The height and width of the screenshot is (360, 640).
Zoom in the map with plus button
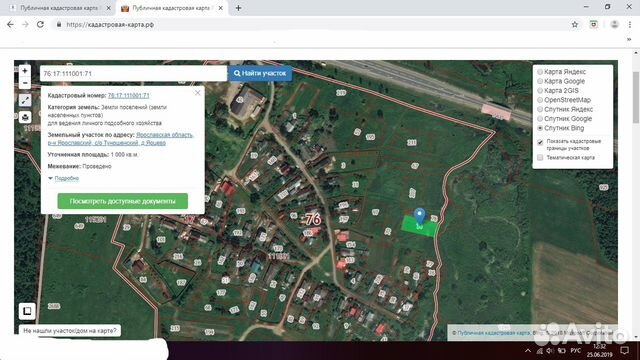pyautogui.click(x=25, y=71)
